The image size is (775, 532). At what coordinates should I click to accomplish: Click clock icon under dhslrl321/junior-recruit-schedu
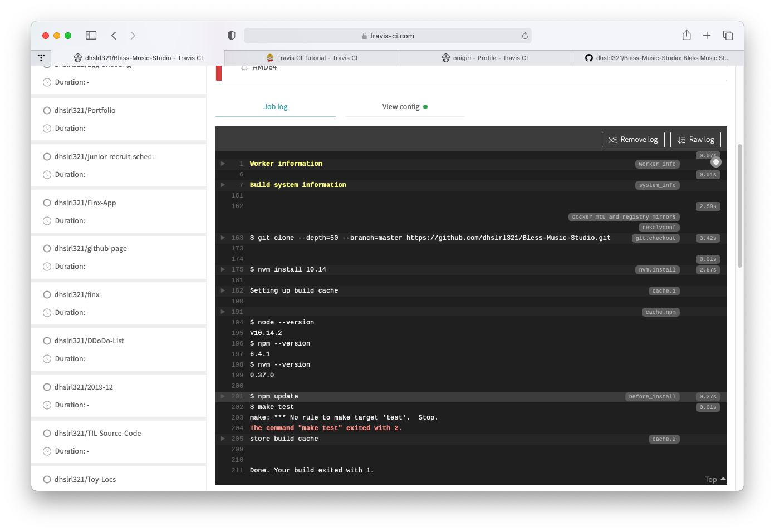click(x=47, y=174)
